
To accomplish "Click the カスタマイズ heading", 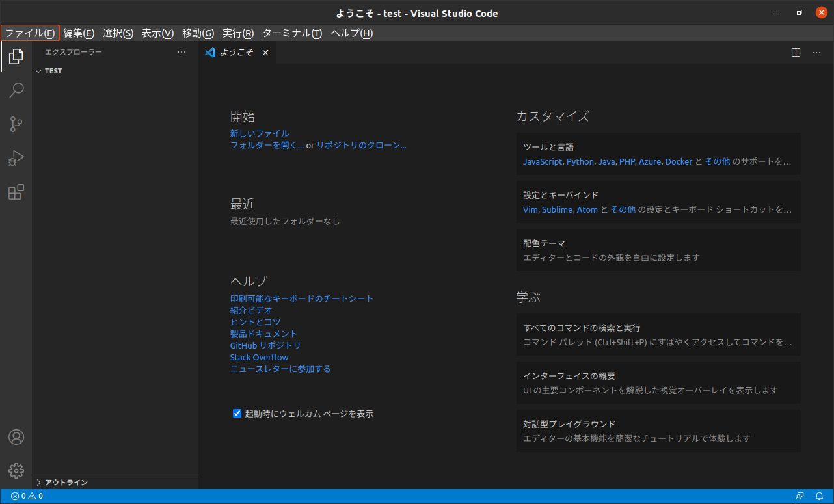I will pos(552,116).
